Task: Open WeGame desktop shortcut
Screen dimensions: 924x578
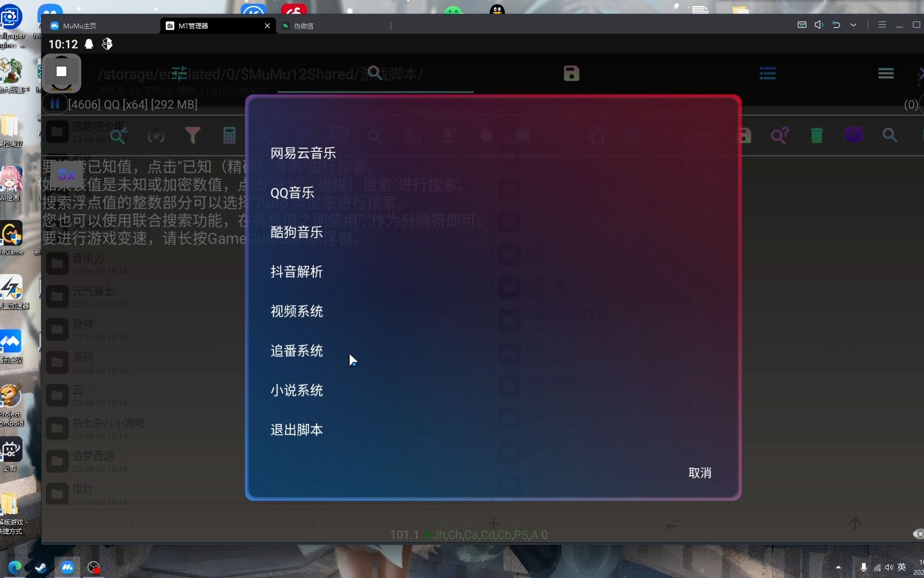Action: pyautogui.click(x=12, y=239)
